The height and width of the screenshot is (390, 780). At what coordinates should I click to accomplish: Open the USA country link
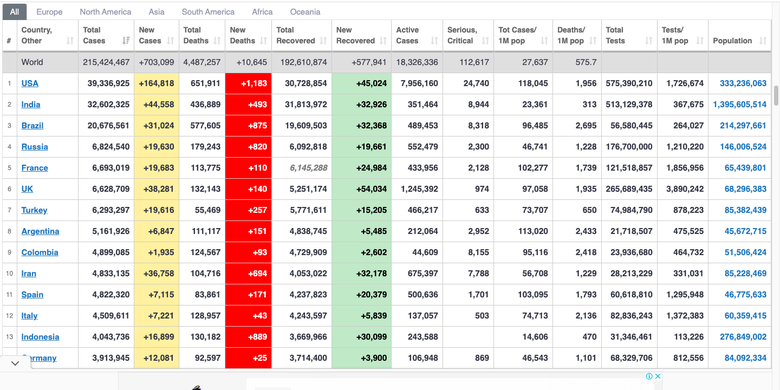[30, 84]
